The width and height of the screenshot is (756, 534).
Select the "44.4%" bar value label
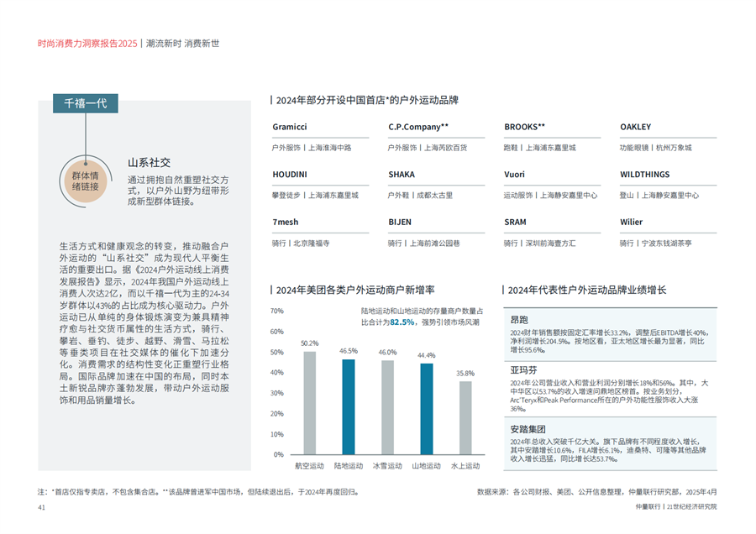tap(427, 356)
